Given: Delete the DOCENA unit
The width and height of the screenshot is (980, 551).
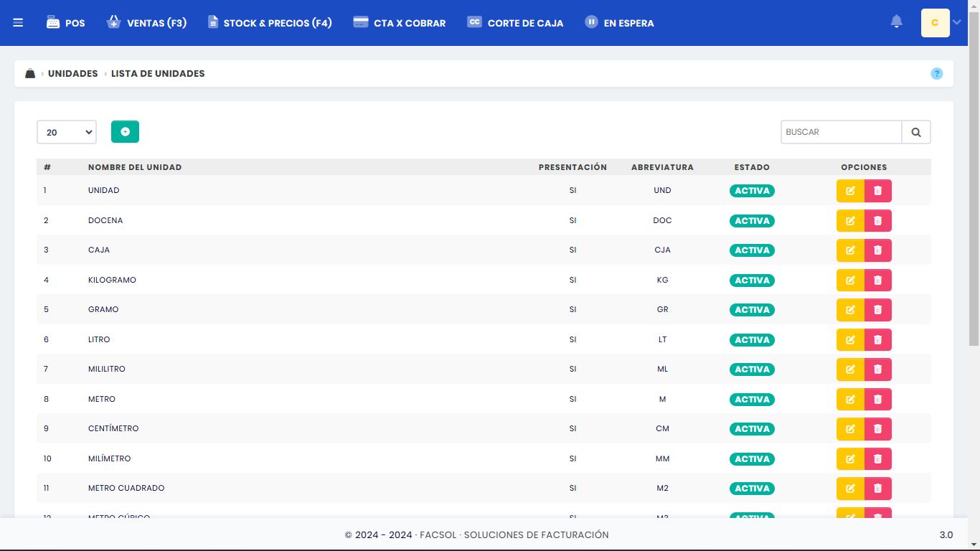Looking at the screenshot, I should [x=878, y=221].
